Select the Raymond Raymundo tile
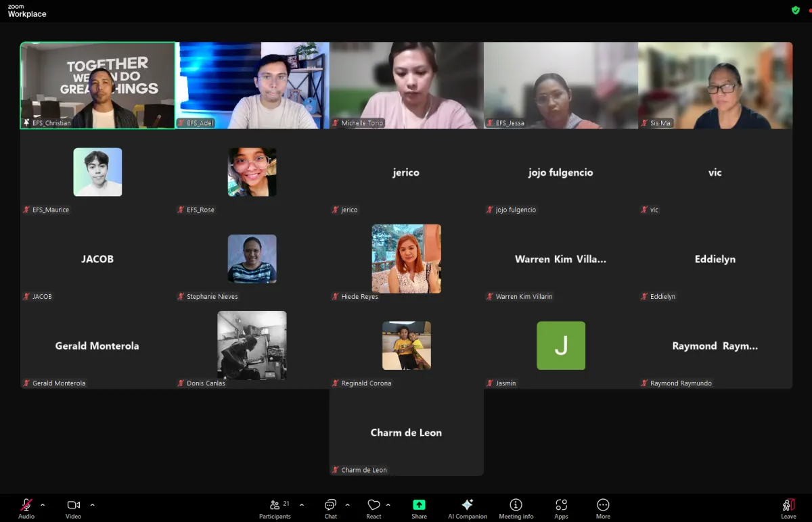812x522 pixels. [715, 346]
